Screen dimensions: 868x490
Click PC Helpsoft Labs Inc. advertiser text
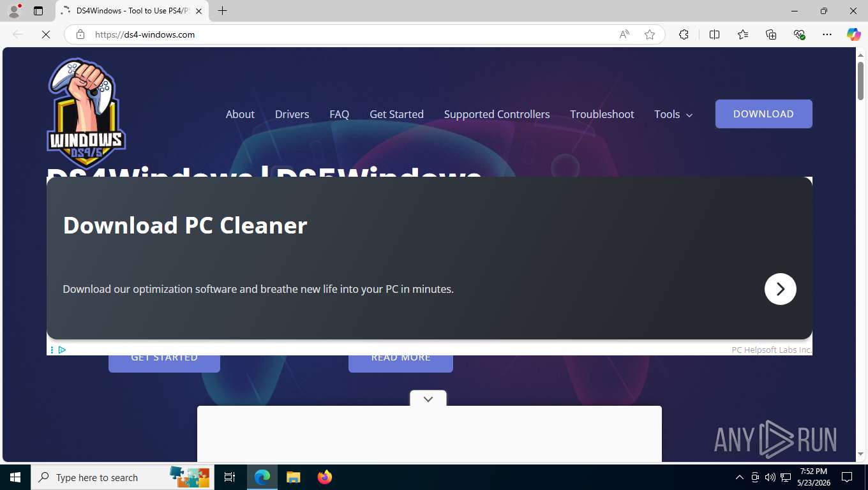click(772, 350)
